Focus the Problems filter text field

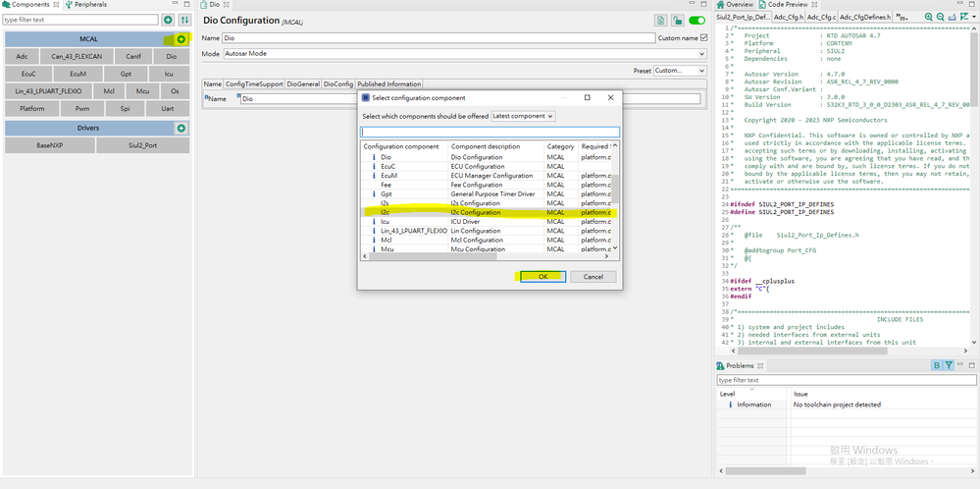coord(847,380)
